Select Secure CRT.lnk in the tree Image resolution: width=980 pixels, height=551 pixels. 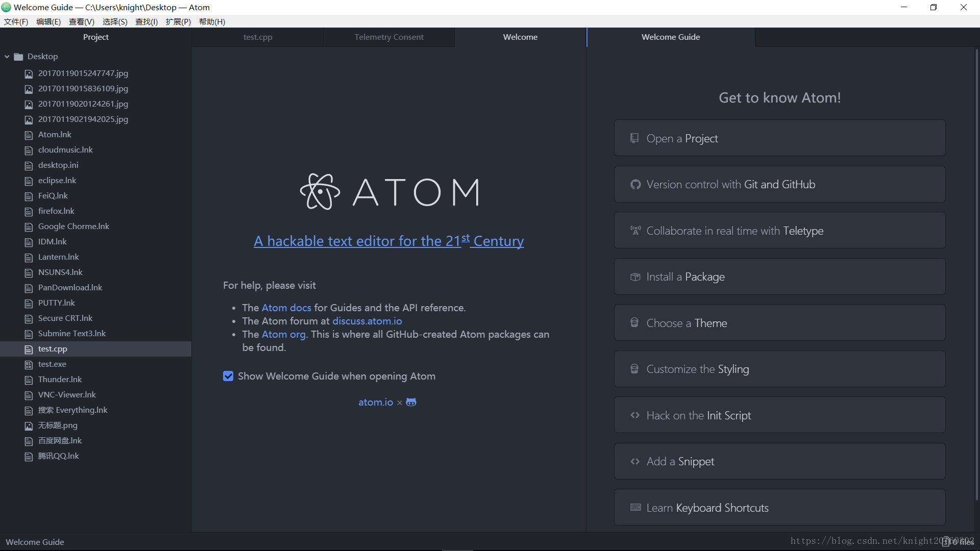(x=95, y=318)
